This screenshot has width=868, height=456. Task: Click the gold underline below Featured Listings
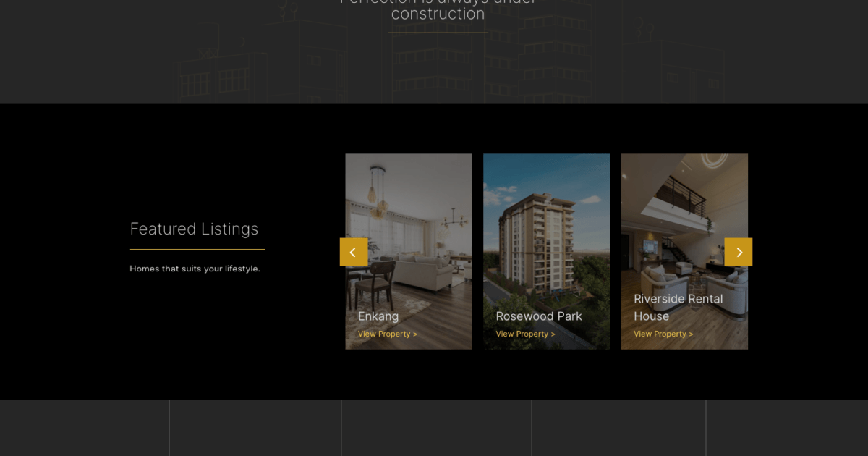(197, 249)
